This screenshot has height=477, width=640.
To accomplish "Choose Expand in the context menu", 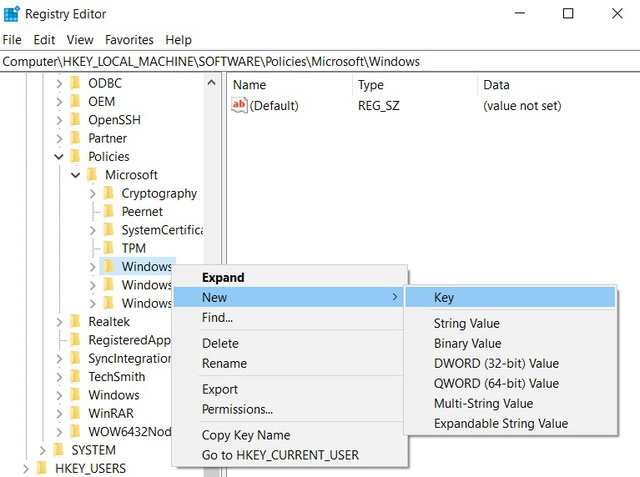I will coord(290,277).
